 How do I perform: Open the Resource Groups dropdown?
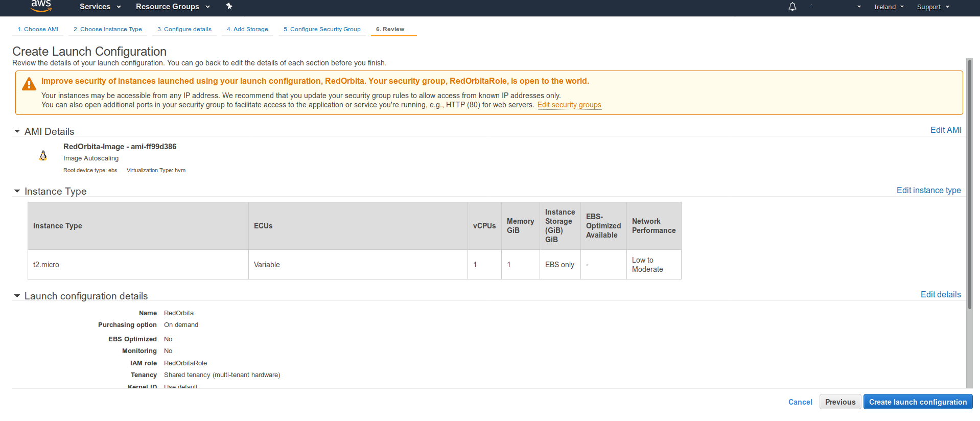click(173, 7)
